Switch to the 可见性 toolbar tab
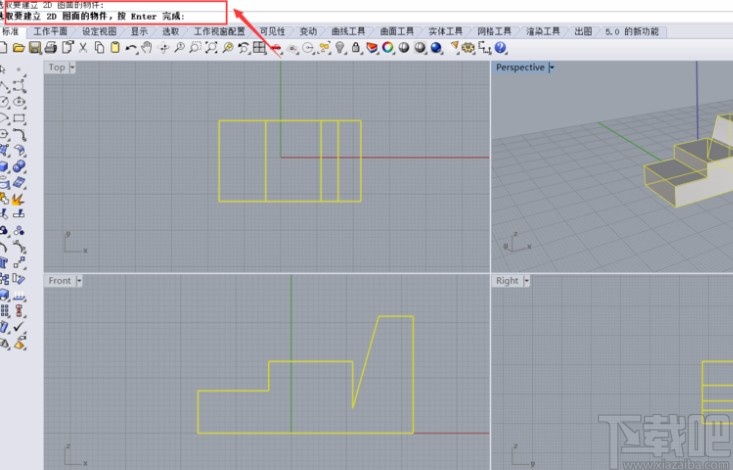Image resolution: width=733 pixels, height=470 pixels. 273,31
